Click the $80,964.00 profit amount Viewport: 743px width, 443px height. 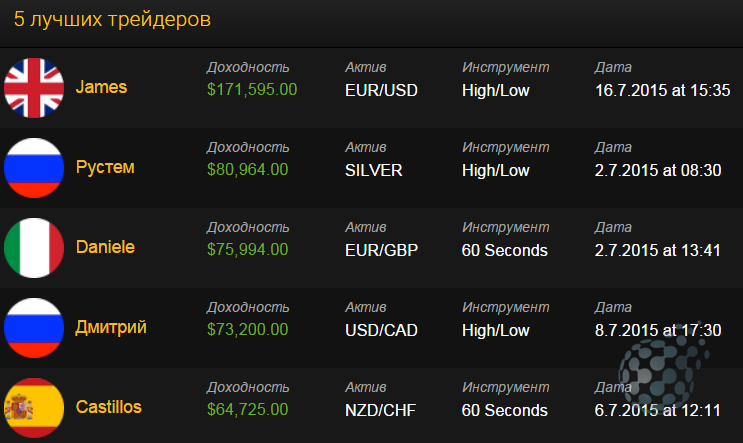[x=247, y=170]
